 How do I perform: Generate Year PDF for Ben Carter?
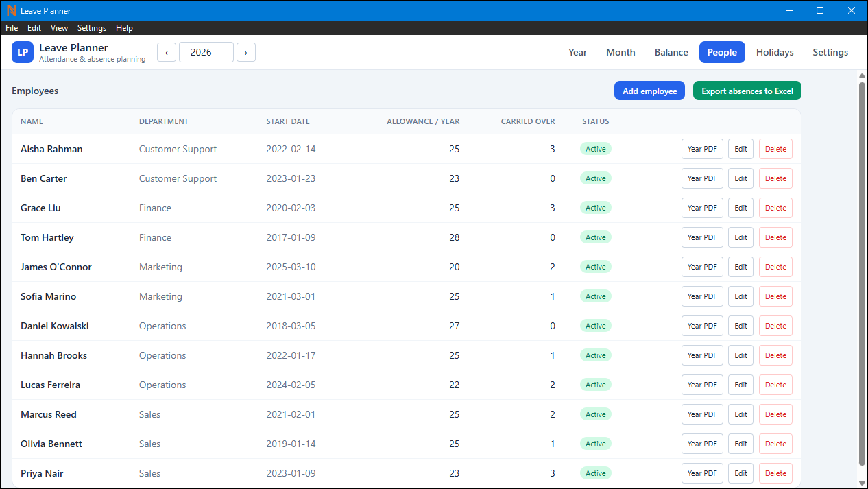pyautogui.click(x=702, y=178)
